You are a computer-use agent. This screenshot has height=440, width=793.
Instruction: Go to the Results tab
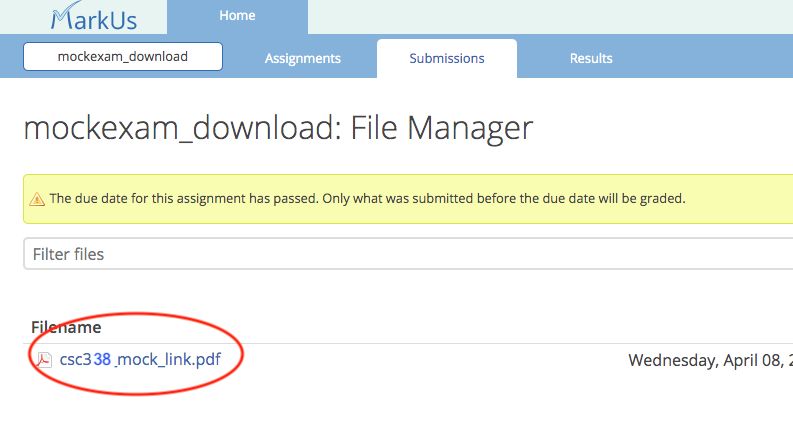(591, 59)
